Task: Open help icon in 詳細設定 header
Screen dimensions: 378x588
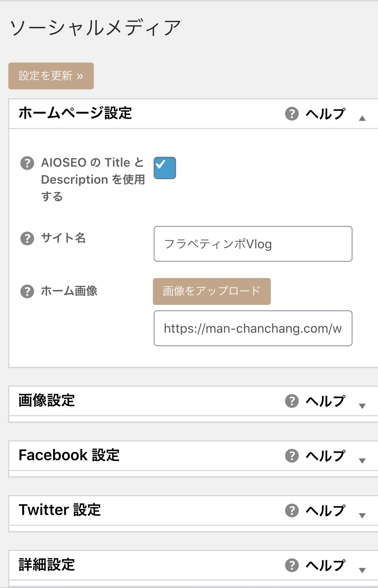Action: pos(292,565)
